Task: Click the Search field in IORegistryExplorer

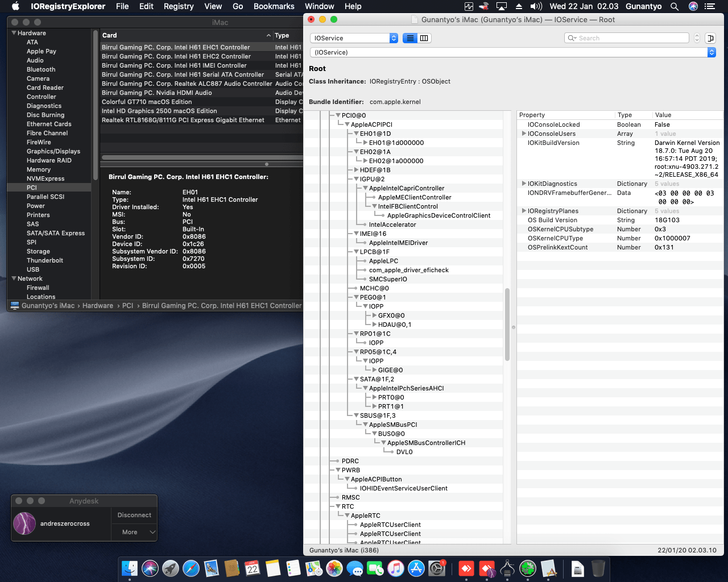Action: click(630, 38)
